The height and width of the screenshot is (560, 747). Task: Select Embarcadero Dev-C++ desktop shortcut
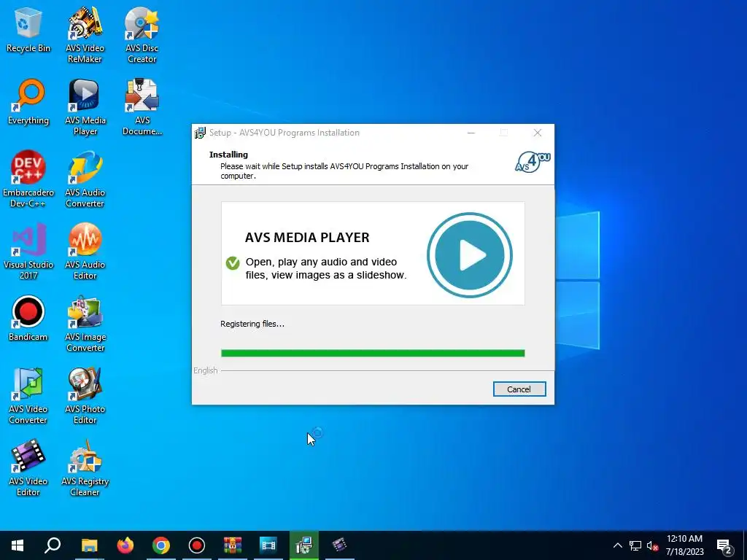(x=28, y=179)
